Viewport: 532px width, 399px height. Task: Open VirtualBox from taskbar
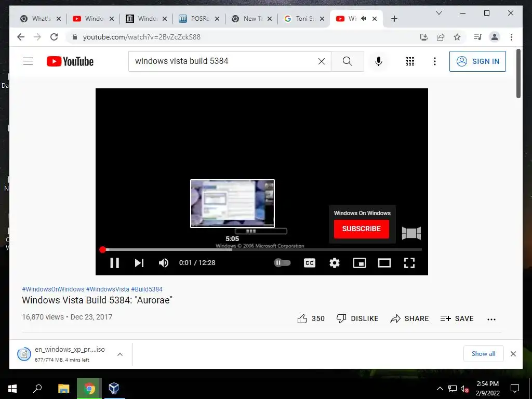(114, 389)
